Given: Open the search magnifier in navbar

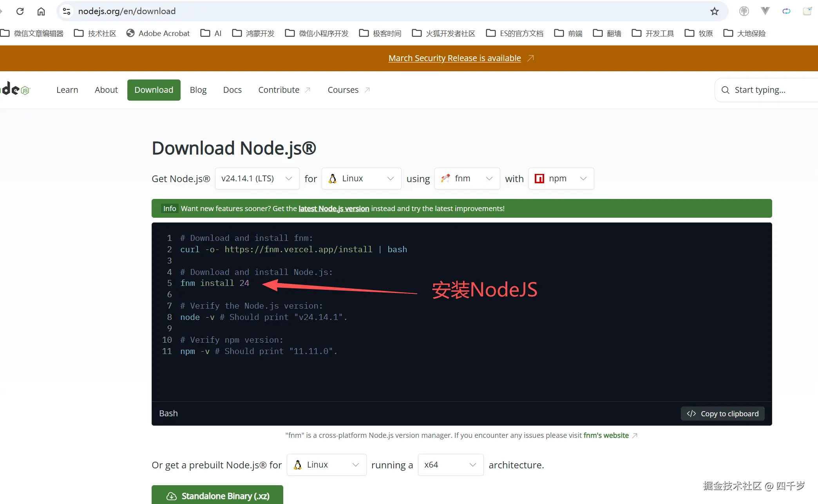Looking at the screenshot, I should [725, 90].
